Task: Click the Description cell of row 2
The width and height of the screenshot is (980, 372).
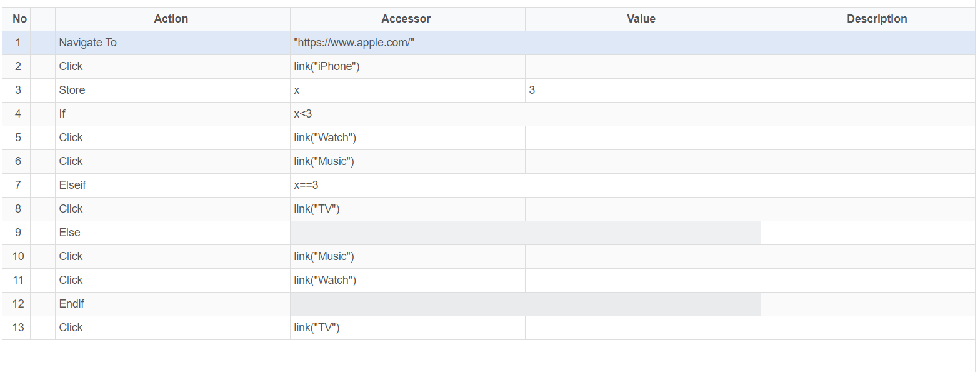Action: (868, 66)
